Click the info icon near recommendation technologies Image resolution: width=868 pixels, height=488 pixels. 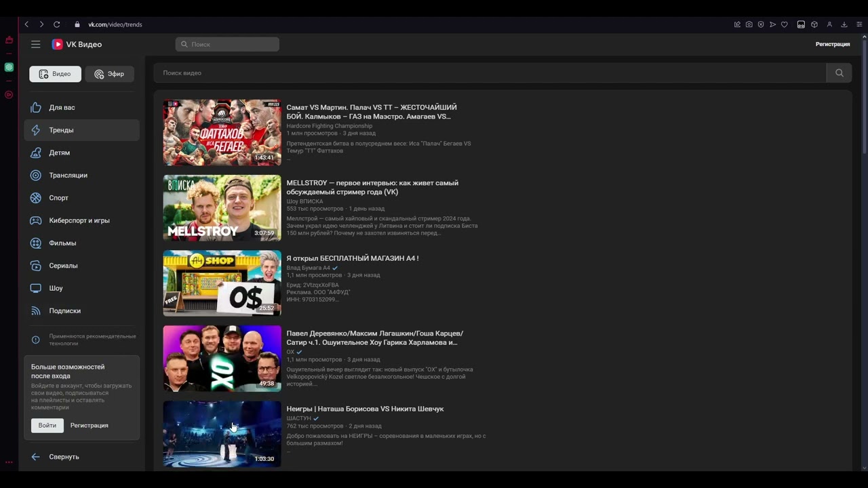coord(36,340)
